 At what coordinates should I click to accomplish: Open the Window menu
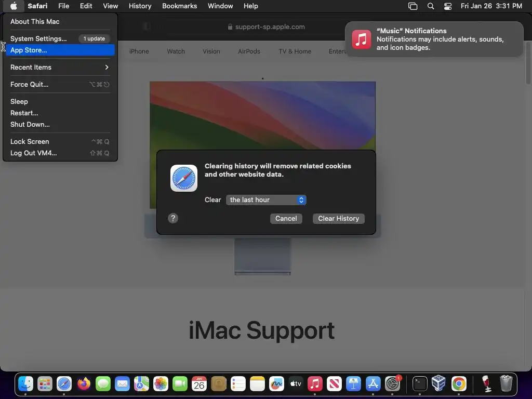[x=220, y=6]
